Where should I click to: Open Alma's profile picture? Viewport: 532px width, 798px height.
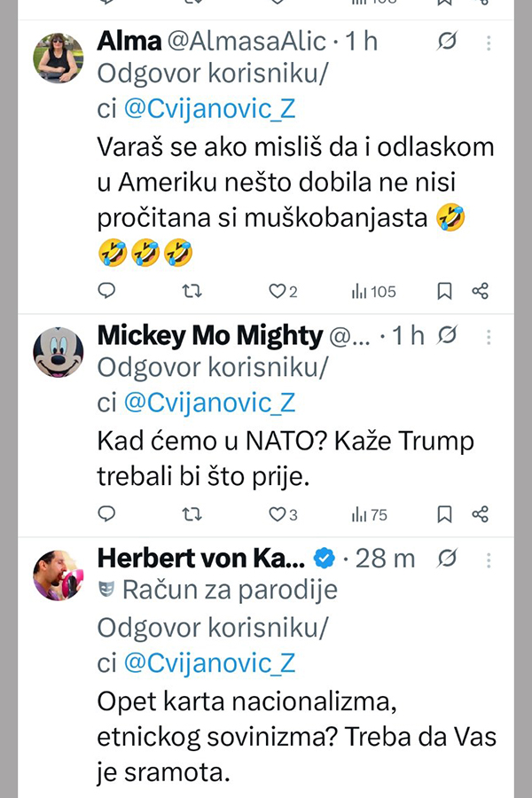click(59, 57)
